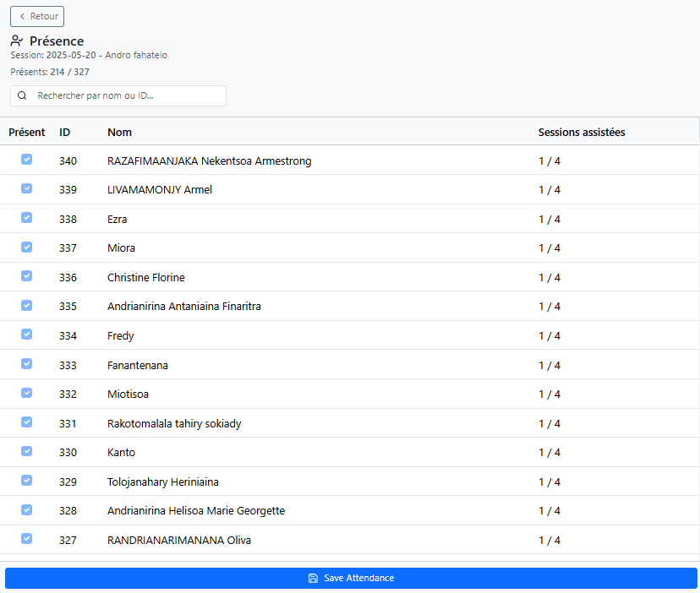Screen dimensions: 700x593
Task: Uncheck the presence box for Kanto
Action: tap(26, 451)
